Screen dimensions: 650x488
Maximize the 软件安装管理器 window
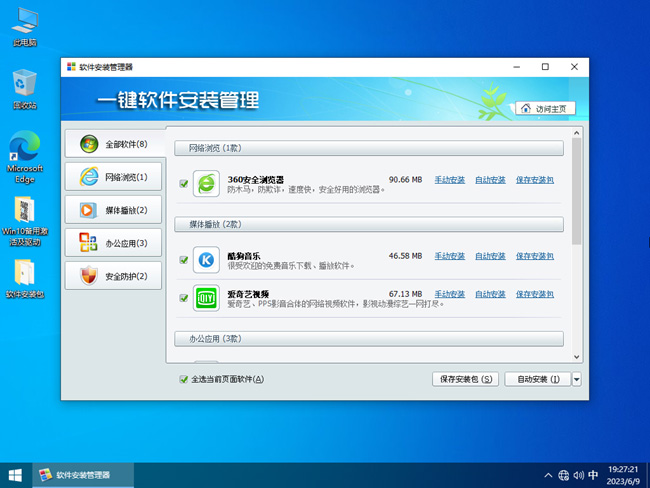click(x=545, y=67)
